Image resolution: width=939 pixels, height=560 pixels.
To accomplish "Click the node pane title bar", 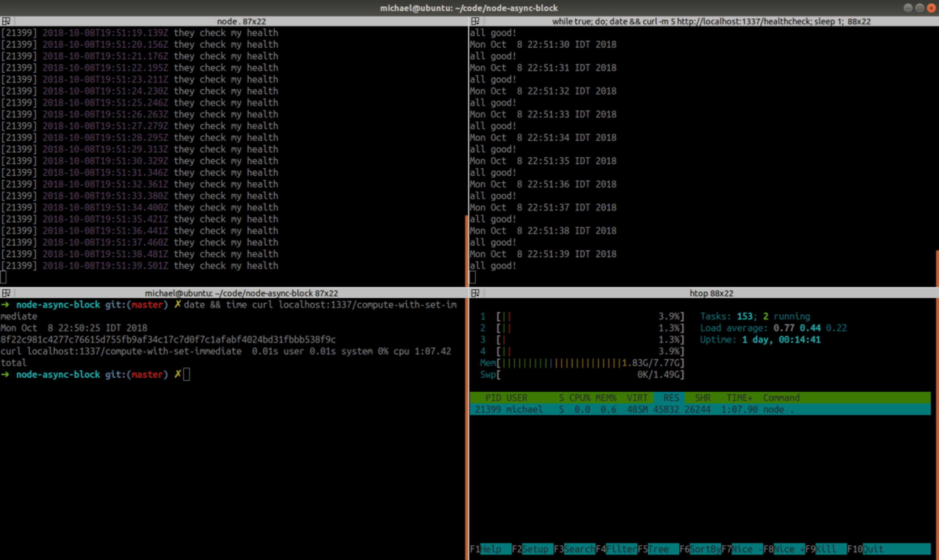I will pyautogui.click(x=241, y=21).
